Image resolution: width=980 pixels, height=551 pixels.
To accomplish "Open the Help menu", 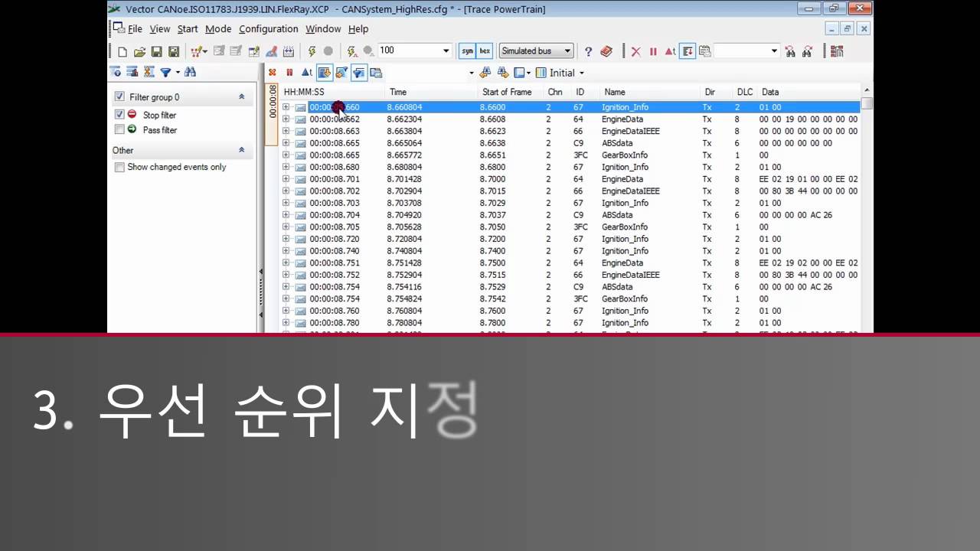I will (358, 29).
